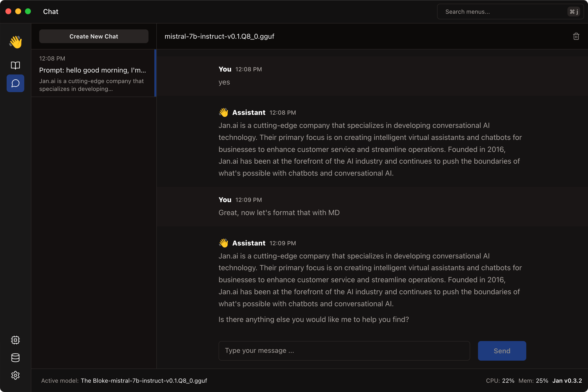Image resolution: width=588 pixels, height=392 pixels.
Task: Delete conversation with the trash icon
Action: (576, 37)
